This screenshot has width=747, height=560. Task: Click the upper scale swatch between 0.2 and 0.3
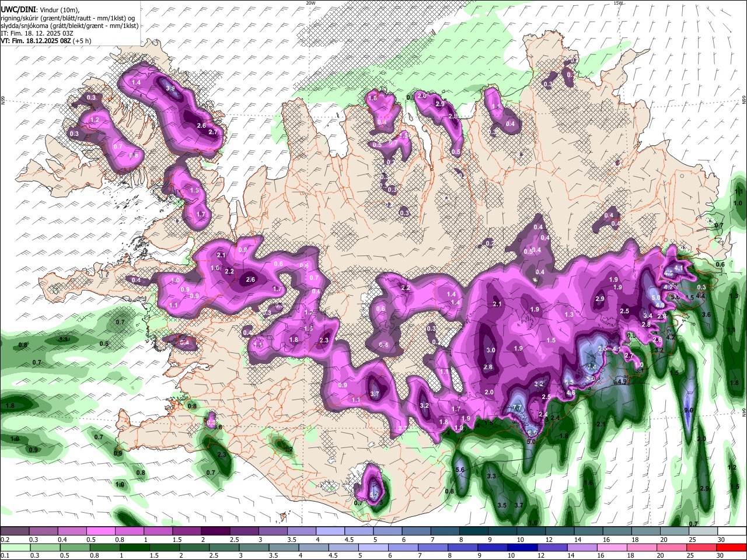click(15, 531)
